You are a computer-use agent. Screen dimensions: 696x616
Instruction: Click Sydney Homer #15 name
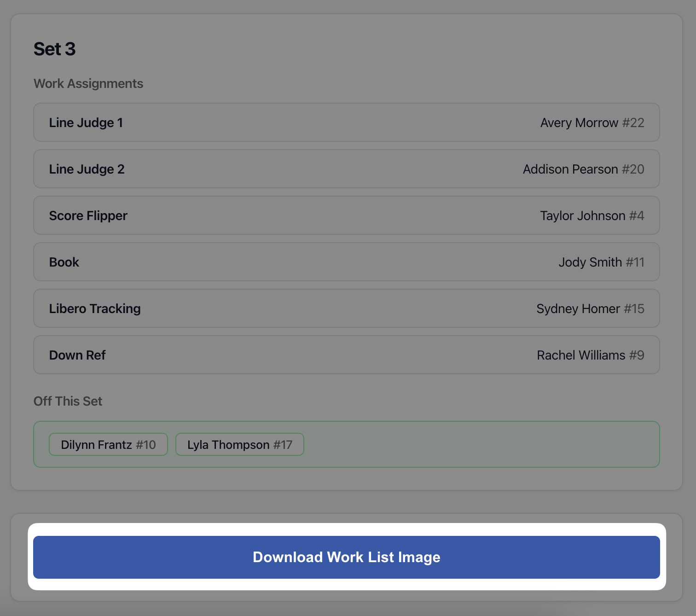[590, 309]
